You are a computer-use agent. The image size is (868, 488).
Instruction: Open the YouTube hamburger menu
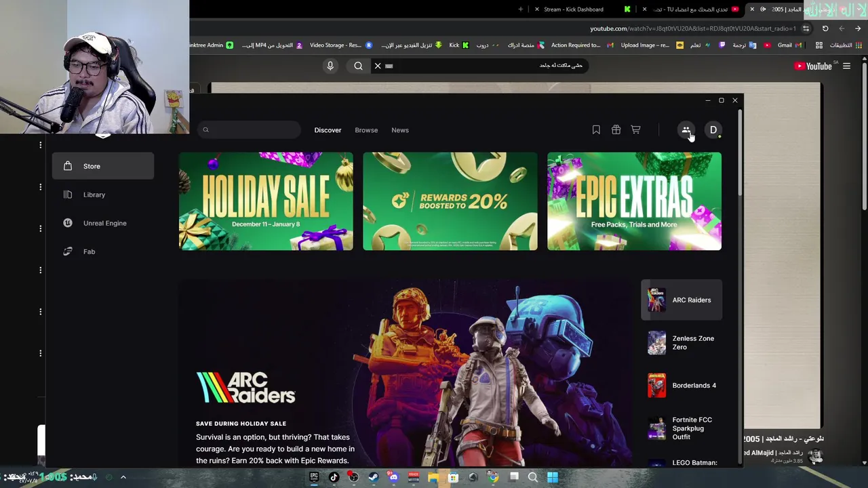coord(846,66)
